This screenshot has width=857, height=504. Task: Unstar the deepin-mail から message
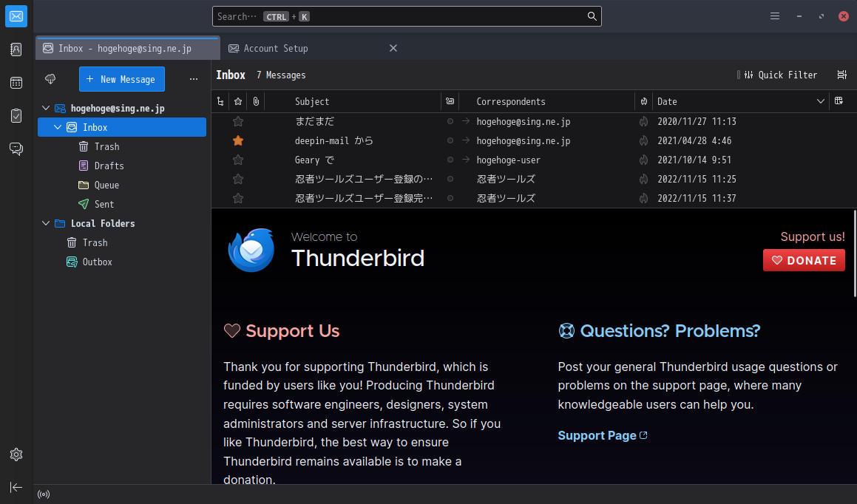point(238,140)
